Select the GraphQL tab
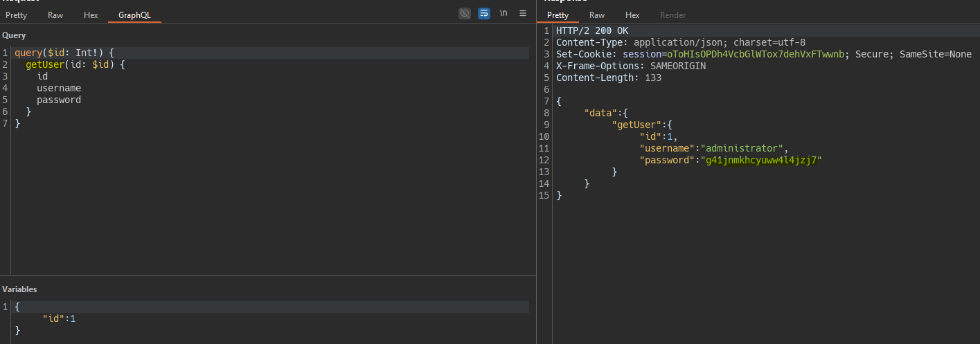This screenshot has width=980, height=344. [x=134, y=15]
